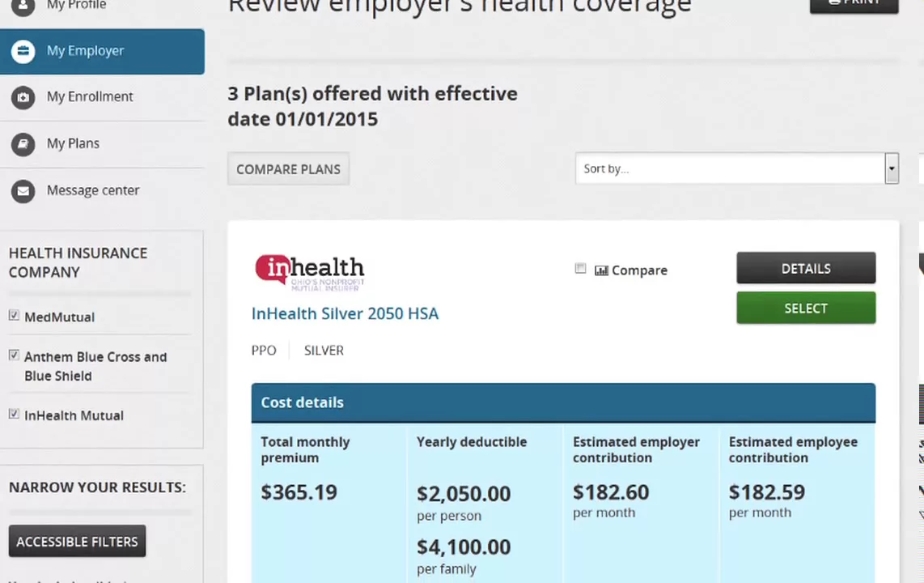Screen dimensions: 924x583
Task: Check the Compare box for InHealth plan
Action: 580,269
